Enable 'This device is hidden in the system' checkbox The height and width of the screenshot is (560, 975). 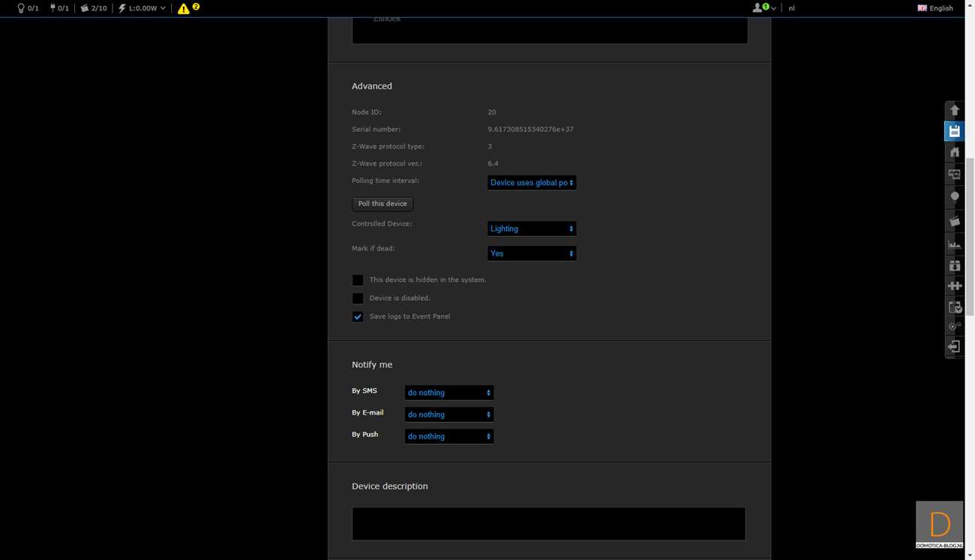click(358, 280)
